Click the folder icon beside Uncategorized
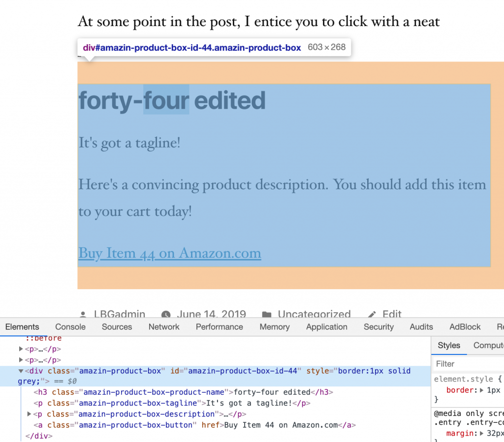This screenshot has width=504, height=442. 266,314
